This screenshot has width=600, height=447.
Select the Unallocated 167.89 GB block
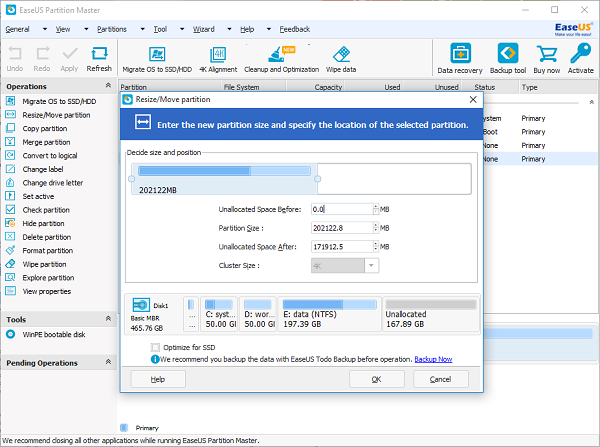430,314
